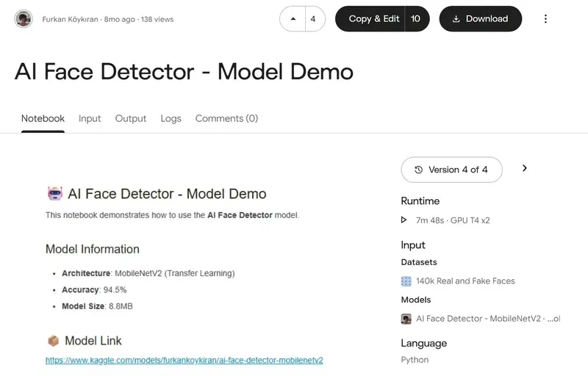Click the Runtime sidebar heading
588x376 pixels.
coord(420,201)
